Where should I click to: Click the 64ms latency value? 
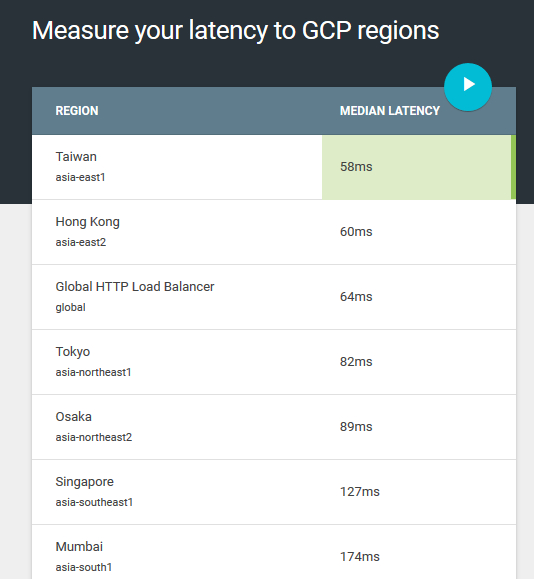(x=356, y=297)
